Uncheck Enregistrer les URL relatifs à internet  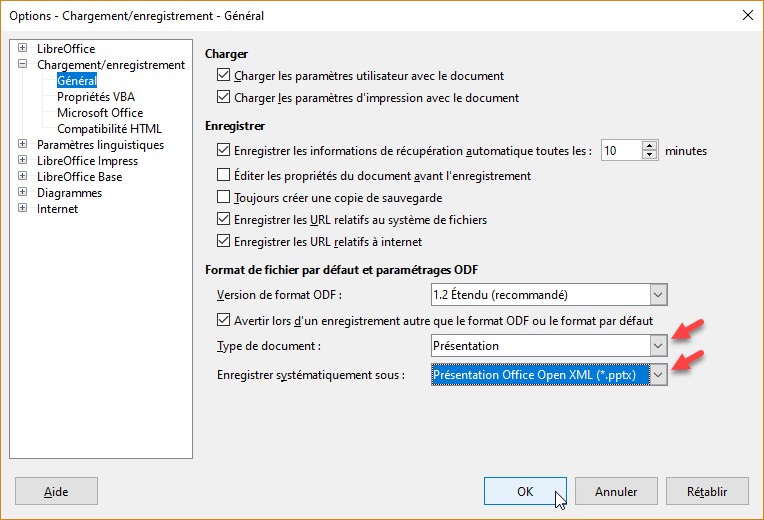224,241
